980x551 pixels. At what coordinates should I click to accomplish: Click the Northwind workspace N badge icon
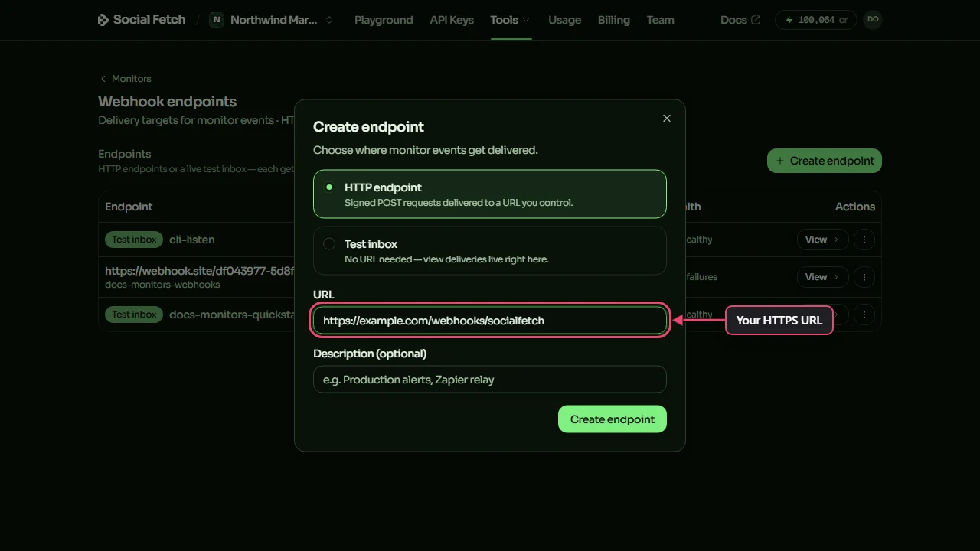coord(217,20)
